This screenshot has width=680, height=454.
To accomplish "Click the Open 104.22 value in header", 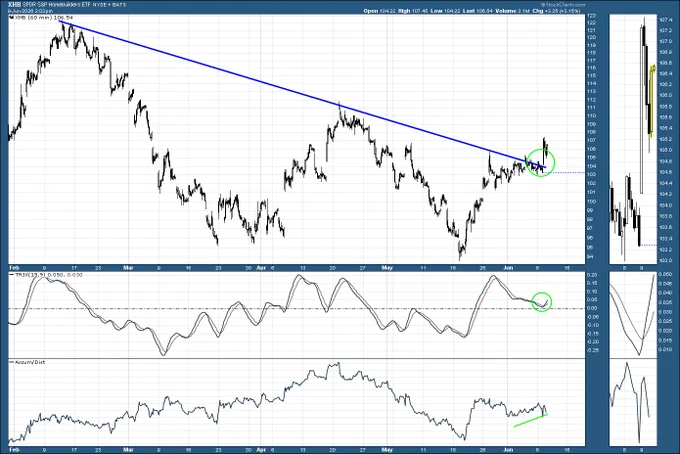I will pyautogui.click(x=379, y=11).
